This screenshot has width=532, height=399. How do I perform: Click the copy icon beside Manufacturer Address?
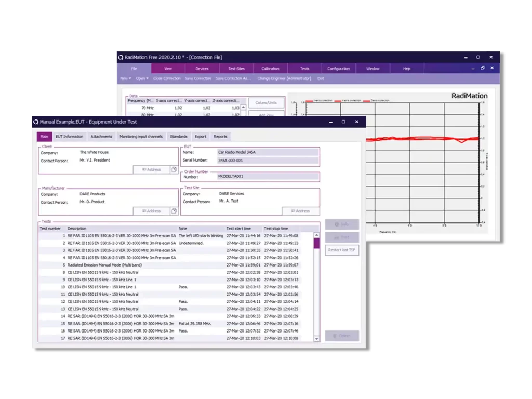pos(174,211)
